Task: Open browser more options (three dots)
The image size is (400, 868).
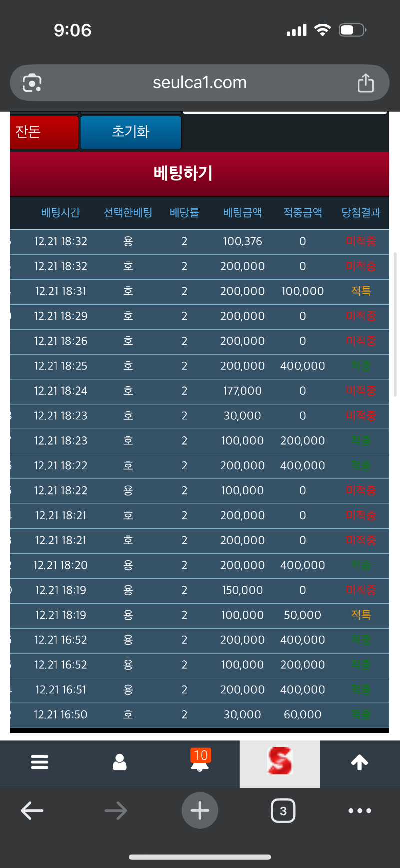Action: tap(360, 811)
